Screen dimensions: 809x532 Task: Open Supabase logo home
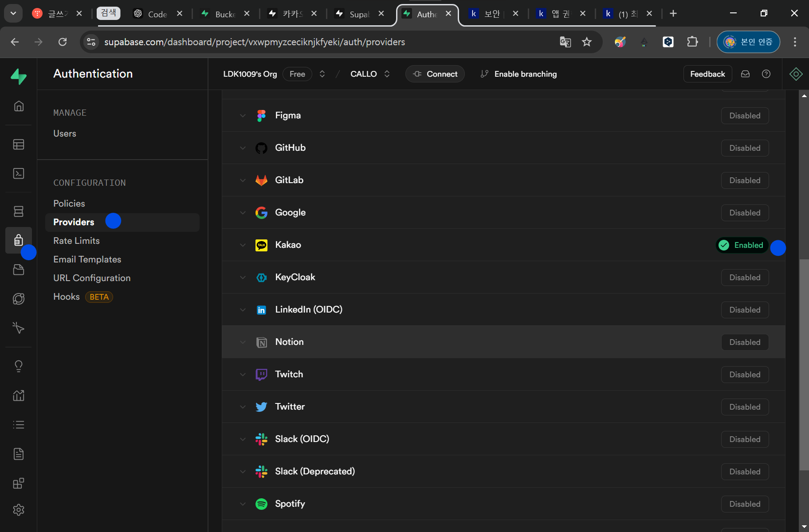[x=19, y=76]
